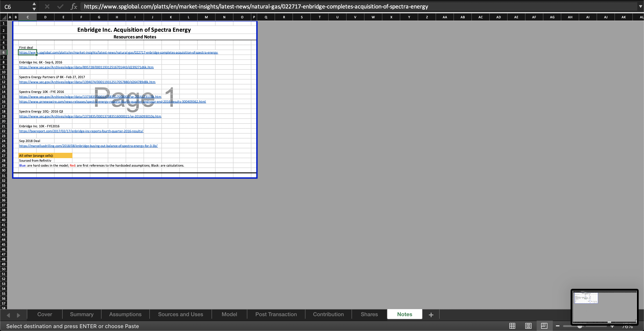Open the Sources and Uses sheet tab
Viewport: 644px width, 331px height.
[x=180, y=314]
